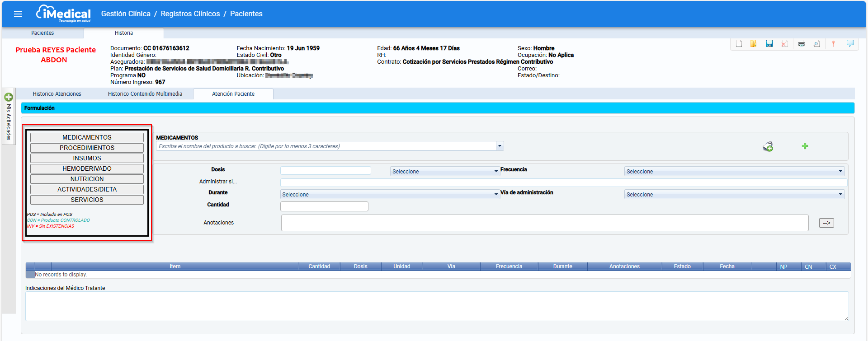Select the PROCEDIMIENTOS button
Image resolution: width=868 pixels, height=341 pixels.
tap(87, 148)
